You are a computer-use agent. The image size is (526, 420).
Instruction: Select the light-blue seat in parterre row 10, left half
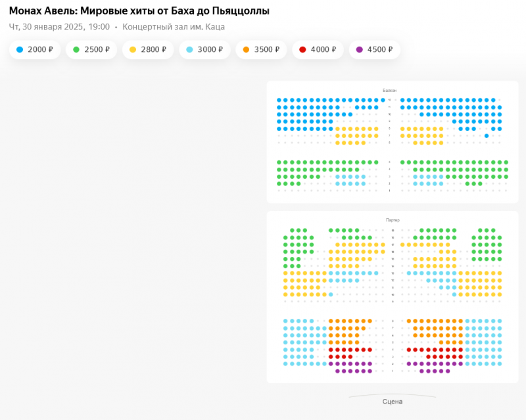[x=331, y=294]
